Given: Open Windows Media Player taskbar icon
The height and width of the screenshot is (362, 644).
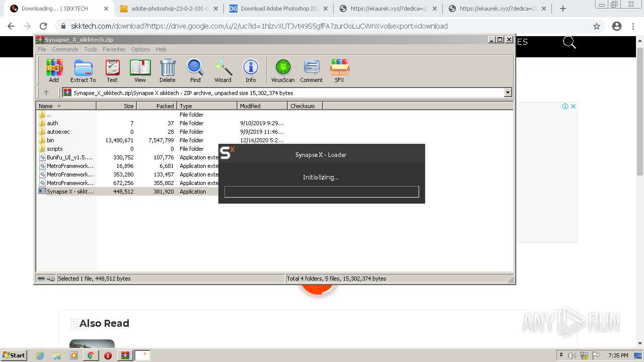Looking at the screenshot, I should 74,355.
